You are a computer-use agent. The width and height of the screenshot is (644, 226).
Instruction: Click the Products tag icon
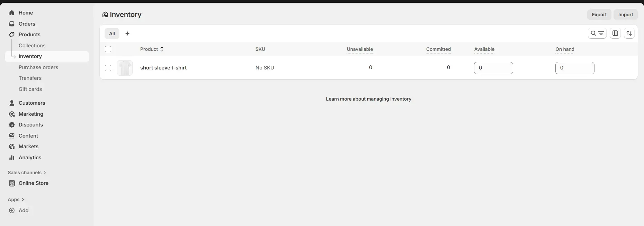coord(12,35)
